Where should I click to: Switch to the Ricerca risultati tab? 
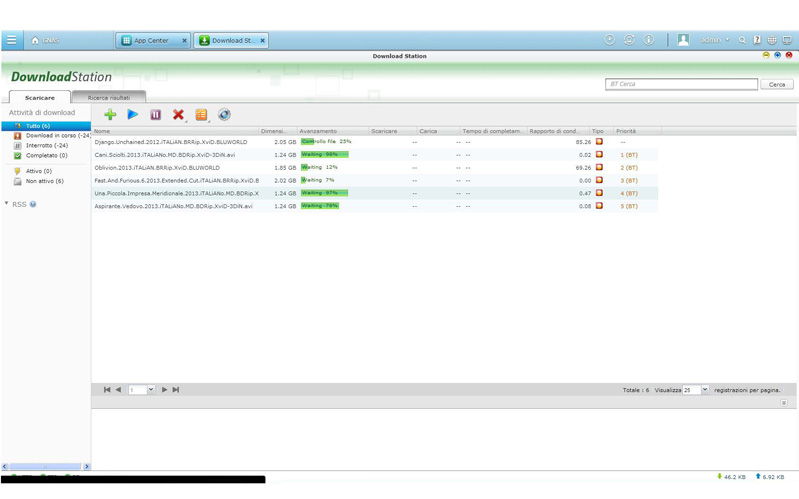[108, 98]
